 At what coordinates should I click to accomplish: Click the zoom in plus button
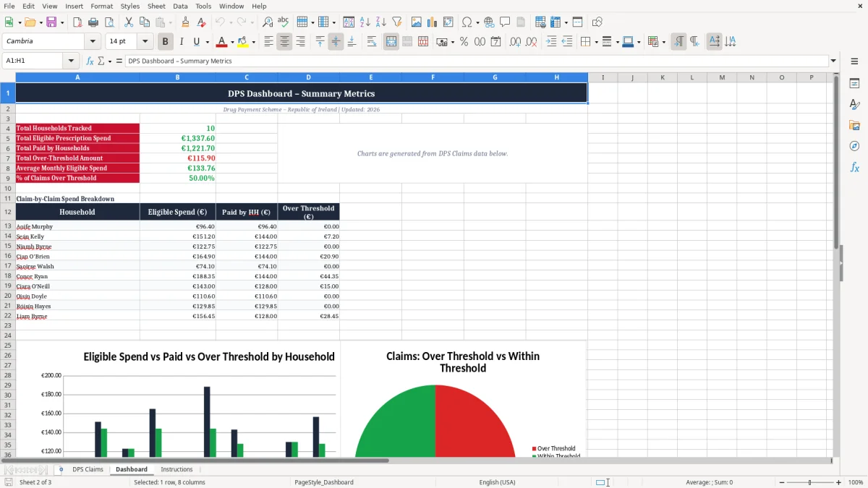pyautogui.click(x=838, y=482)
